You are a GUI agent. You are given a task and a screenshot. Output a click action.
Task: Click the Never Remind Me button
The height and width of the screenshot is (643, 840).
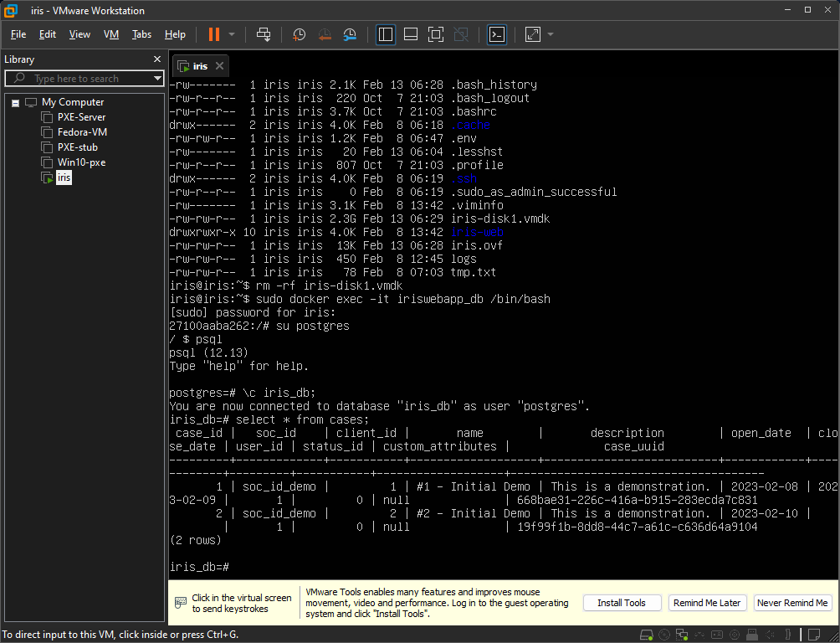[792, 603]
